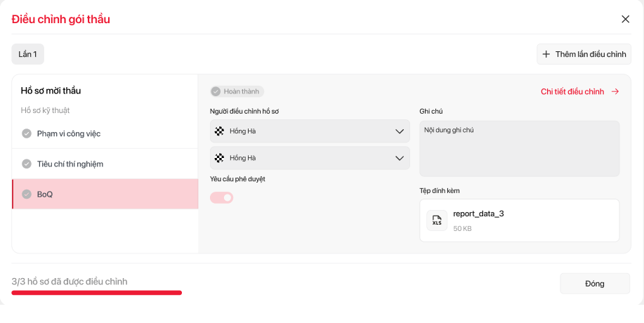Viewport: 644px width, 323px height.
Task: Select the Lần 1 tab
Action: [x=28, y=54]
